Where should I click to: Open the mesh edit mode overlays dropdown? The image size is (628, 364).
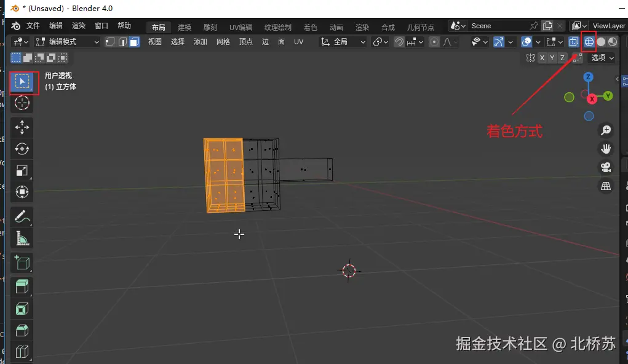(555, 42)
